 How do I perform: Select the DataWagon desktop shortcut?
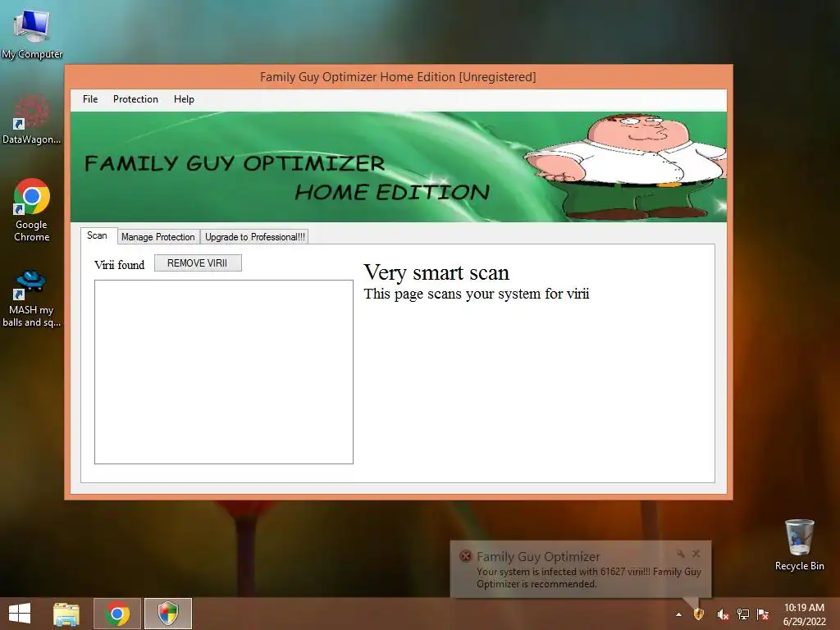(32, 119)
